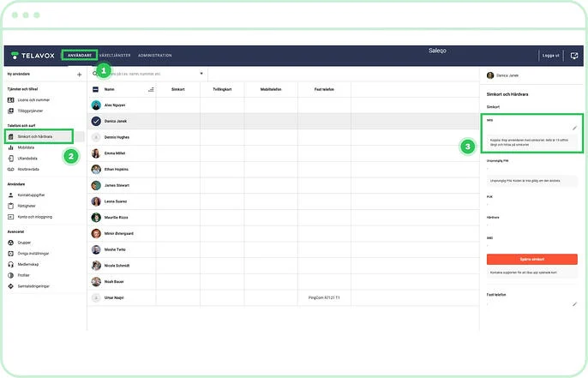
Task: Click the Tvillingkort column header
Action: 222,89
